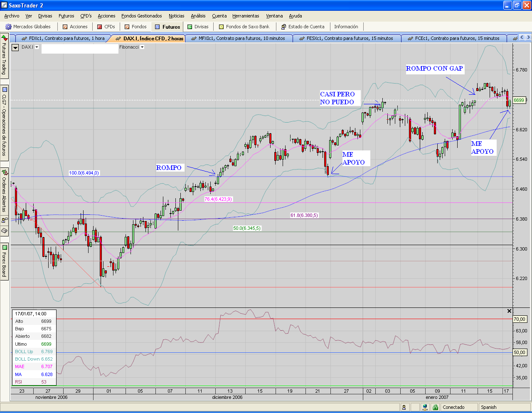Click the red CFDs toolbar icon
Screen dimensions: 532x413
pyautogui.click(x=99, y=27)
